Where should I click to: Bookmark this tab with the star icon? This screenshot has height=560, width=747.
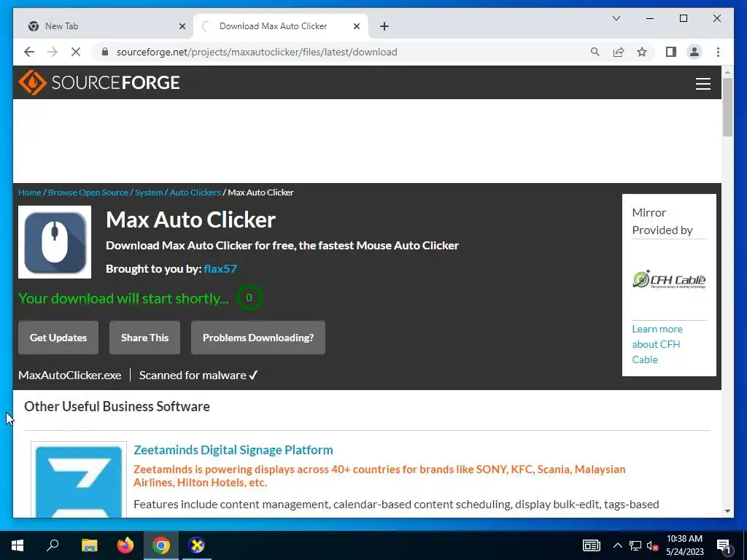click(x=642, y=52)
